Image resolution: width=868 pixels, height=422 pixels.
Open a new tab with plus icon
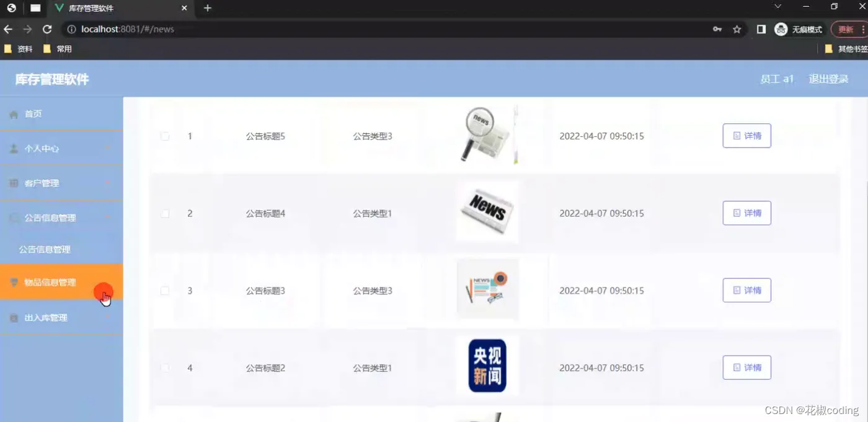click(x=208, y=8)
